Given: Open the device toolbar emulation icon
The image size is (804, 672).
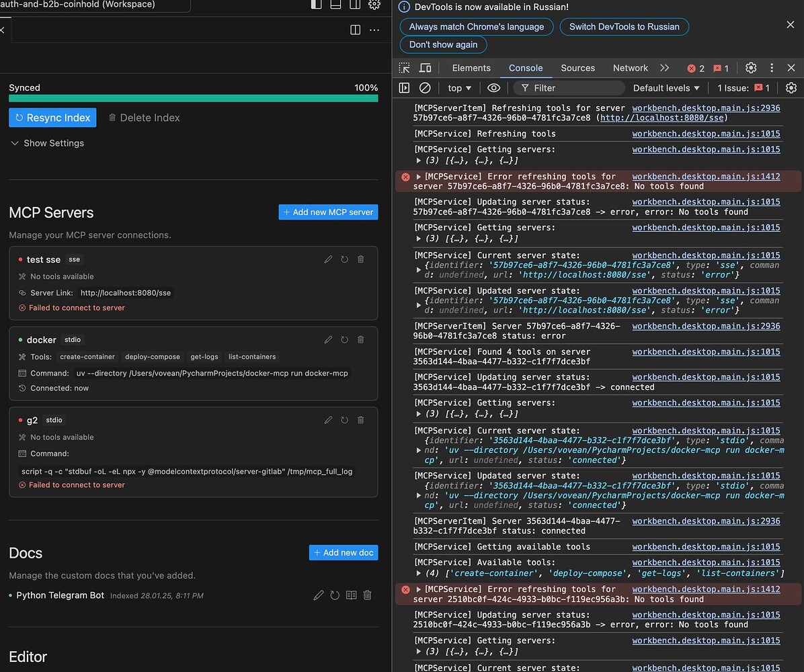Looking at the screenshot, I should [x=426, y=67].
